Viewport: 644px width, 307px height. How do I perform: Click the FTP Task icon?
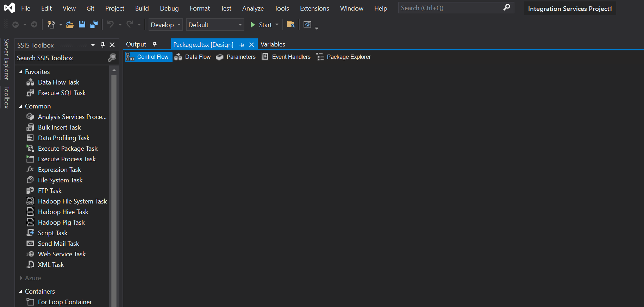[x=30, y=191]
